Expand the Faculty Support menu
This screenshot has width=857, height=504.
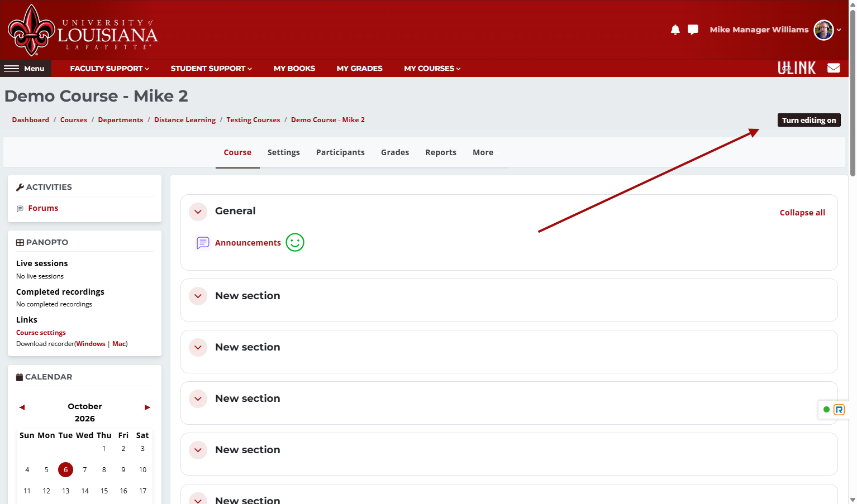point(109,69)
